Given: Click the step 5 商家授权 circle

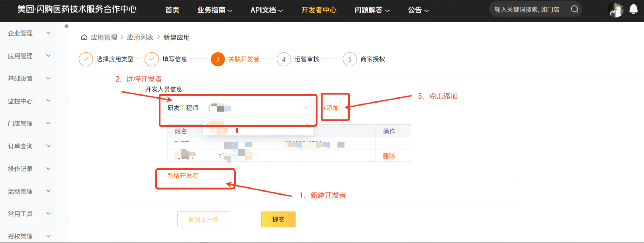Looking at the screenshot, I should [x=350, y=59].
